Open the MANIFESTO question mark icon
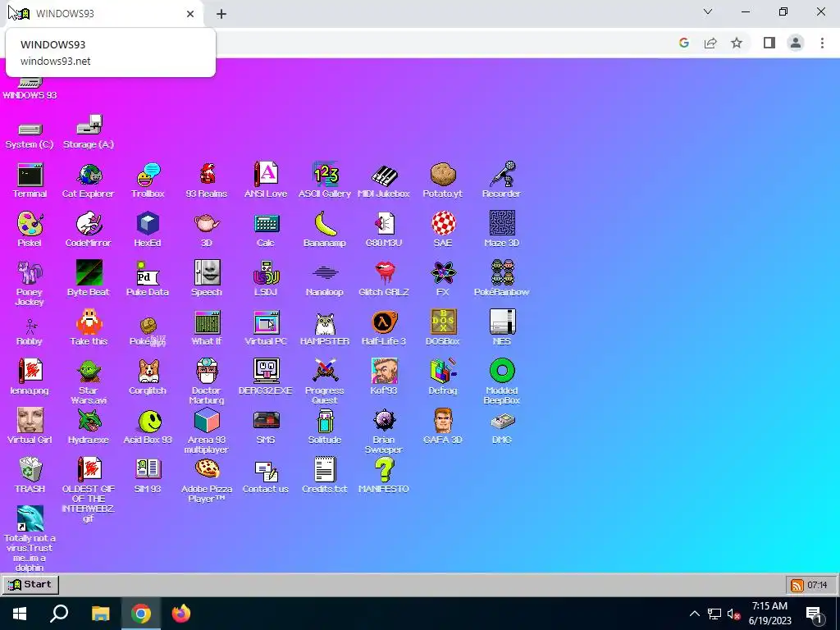Screen dimensions: 840x630 (384, 470)
